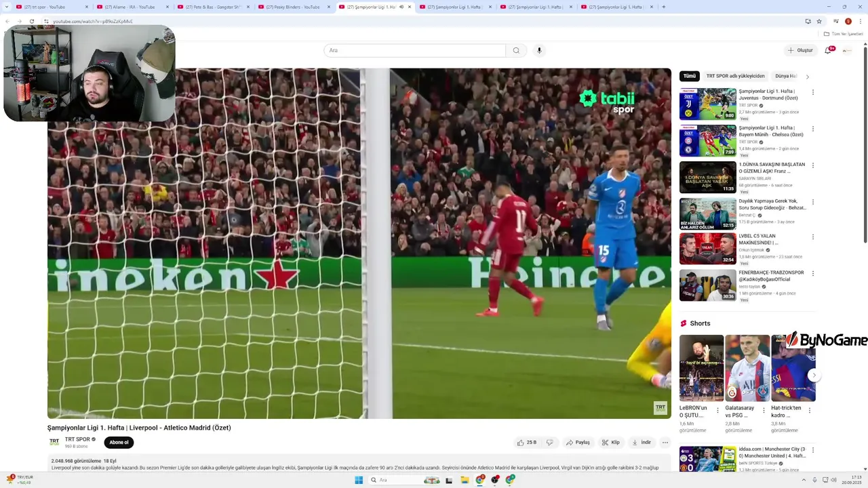Show next filter chips arrow
This screenshot has height=488, width=868.
click(x=807, y=77)
